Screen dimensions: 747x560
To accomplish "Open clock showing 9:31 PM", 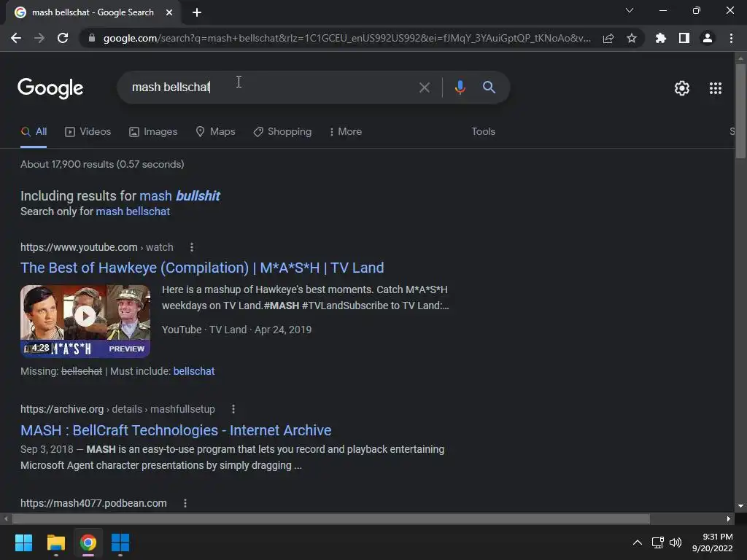I will click(712, 542).
